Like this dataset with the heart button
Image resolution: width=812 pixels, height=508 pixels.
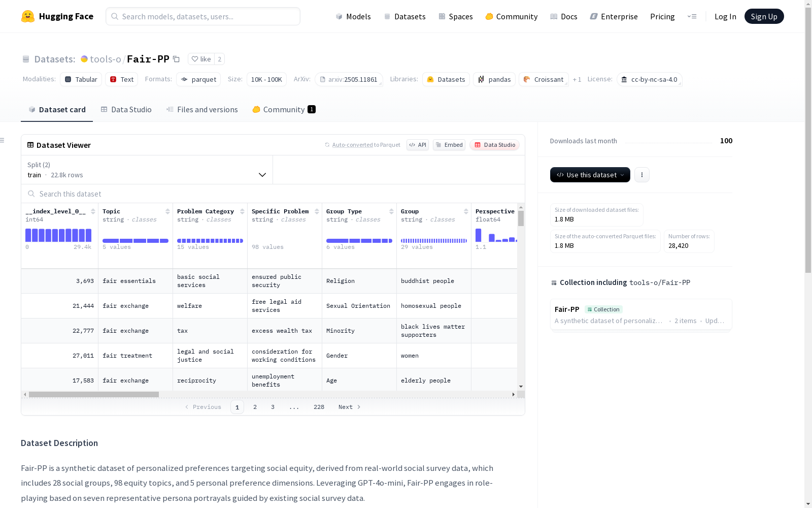[201, 59]
